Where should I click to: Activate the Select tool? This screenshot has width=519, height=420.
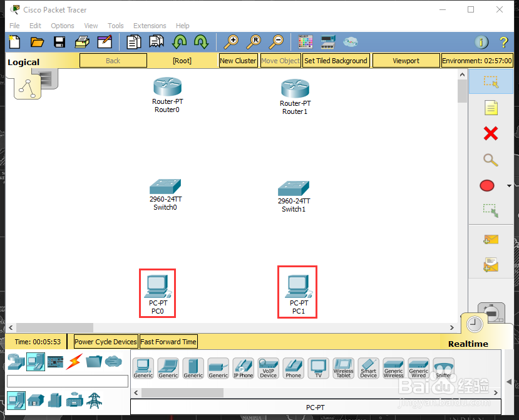[x=491, y=81]
